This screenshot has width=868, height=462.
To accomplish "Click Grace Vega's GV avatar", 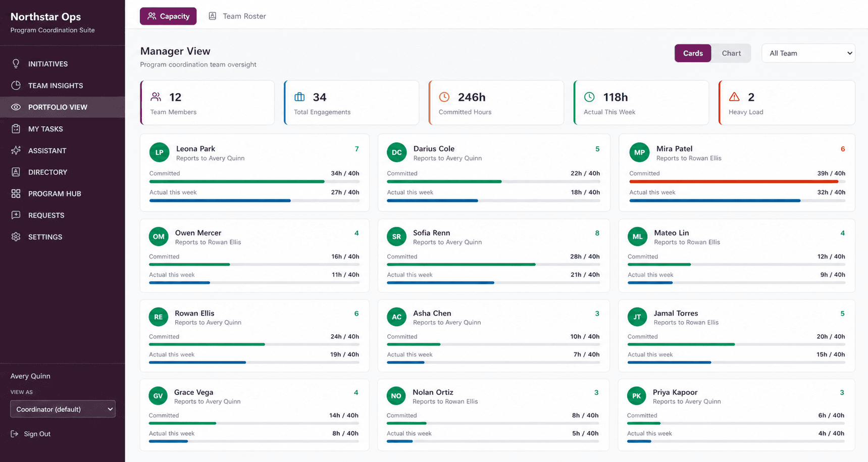I will [158, 396].
